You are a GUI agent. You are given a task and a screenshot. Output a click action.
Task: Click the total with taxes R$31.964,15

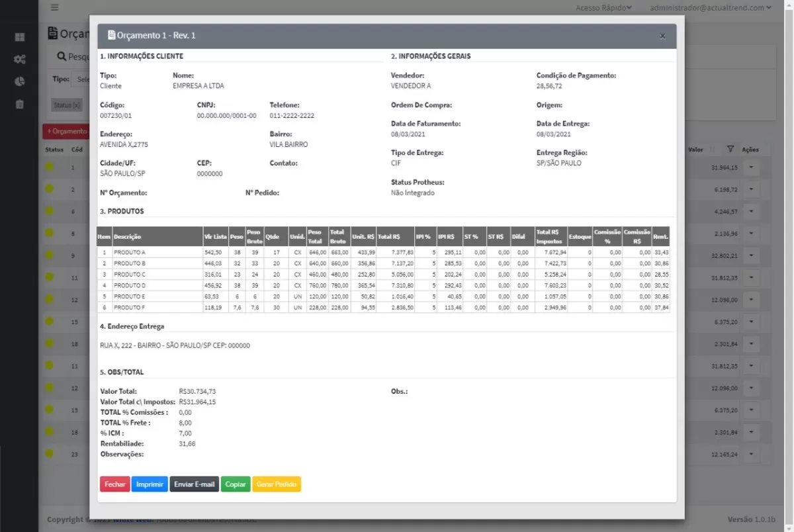point(197,402)
